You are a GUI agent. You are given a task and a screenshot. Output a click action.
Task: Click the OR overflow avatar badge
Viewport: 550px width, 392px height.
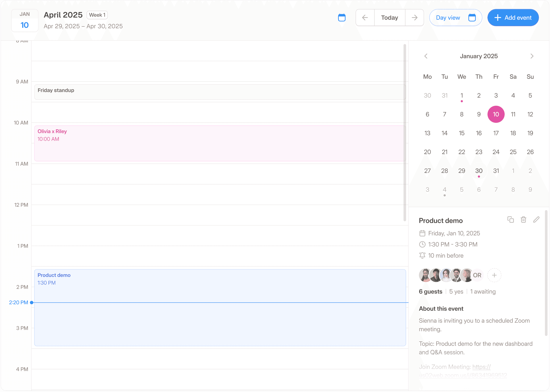477,275
